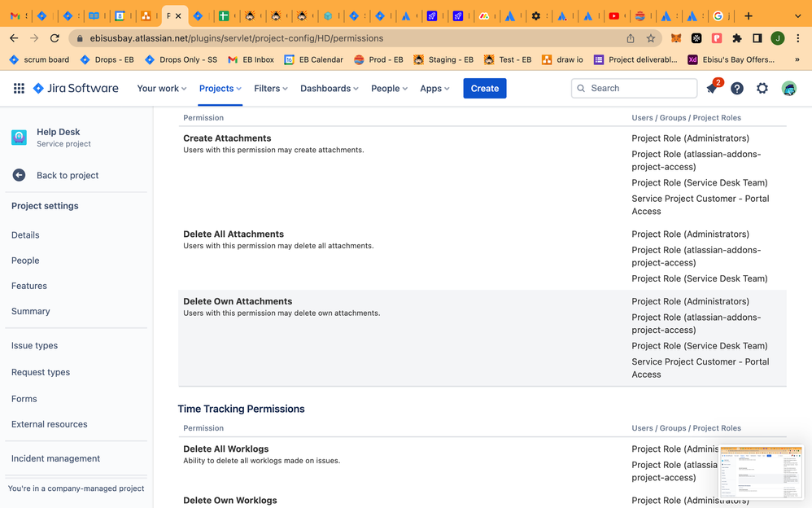Bookmark this page with the star icon
812x508 pixels.
click(651, 38)
